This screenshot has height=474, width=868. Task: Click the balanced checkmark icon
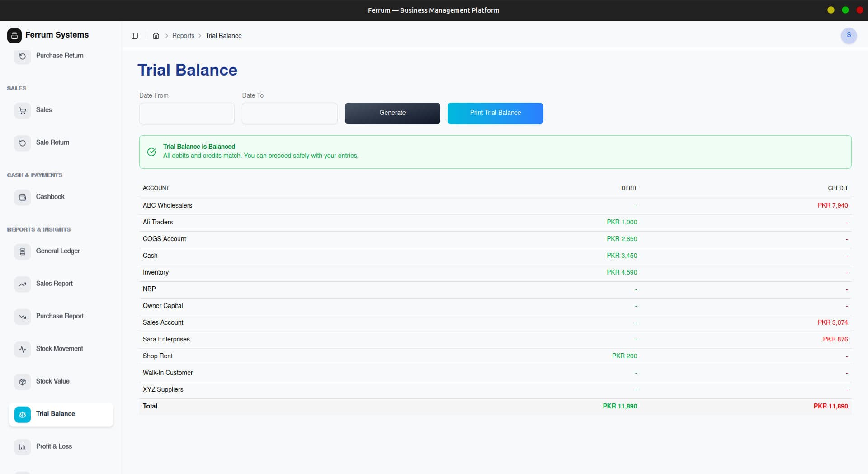click(x=151, y=152)
